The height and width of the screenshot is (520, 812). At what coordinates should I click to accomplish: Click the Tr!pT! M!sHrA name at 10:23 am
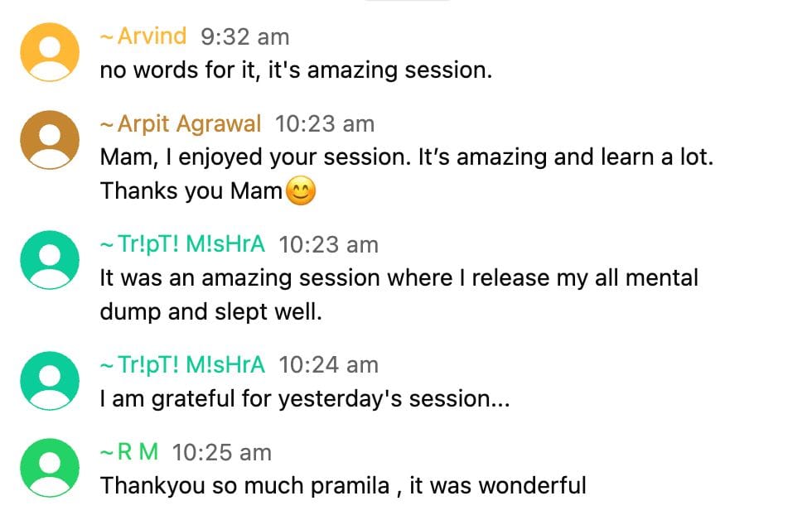182,244
